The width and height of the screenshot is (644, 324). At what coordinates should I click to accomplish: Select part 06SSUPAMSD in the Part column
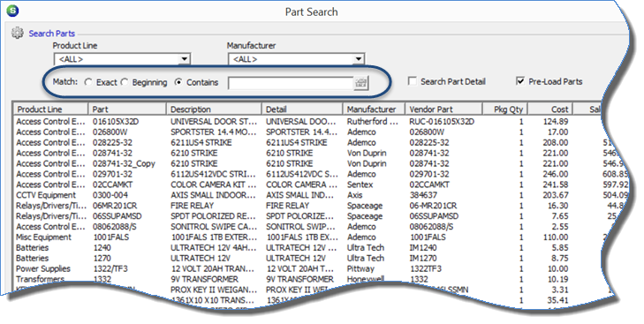117,216
